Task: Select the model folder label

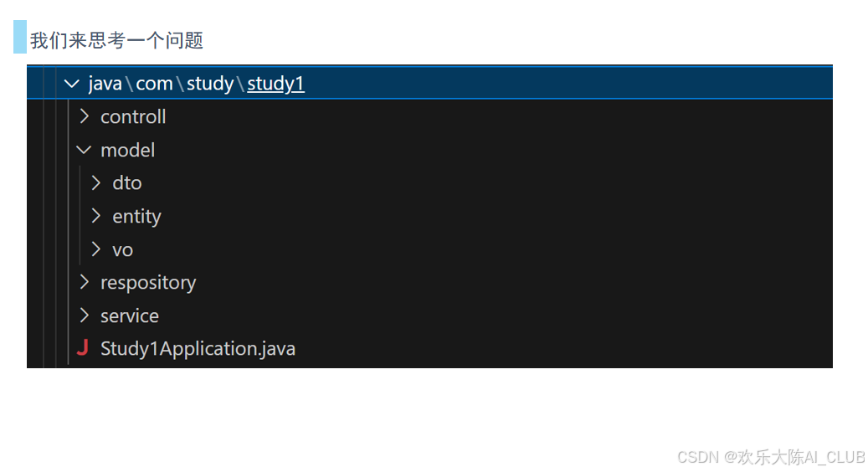Action: (128, 150)
